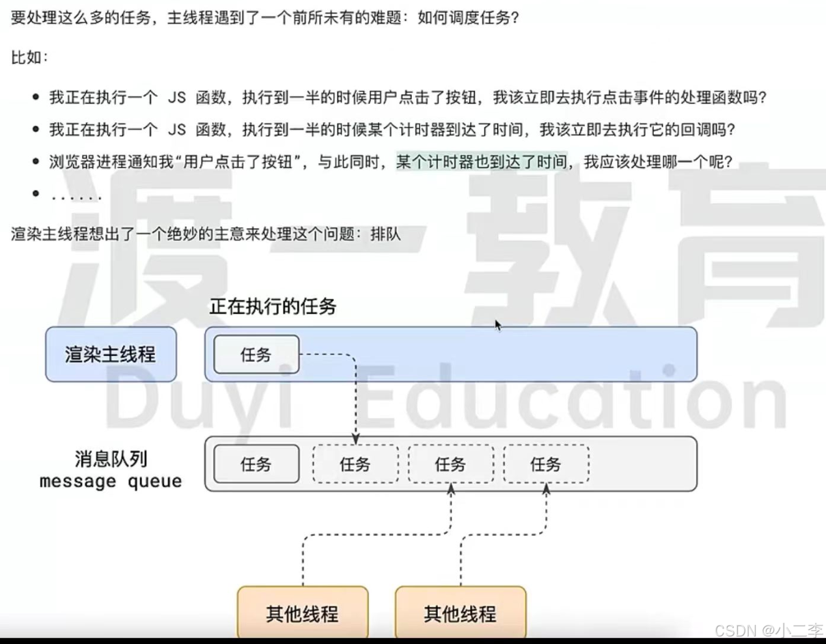Select the 任务 box inside the main thread bar
Viewport: 826px width, 644px height.
[256, 354]
